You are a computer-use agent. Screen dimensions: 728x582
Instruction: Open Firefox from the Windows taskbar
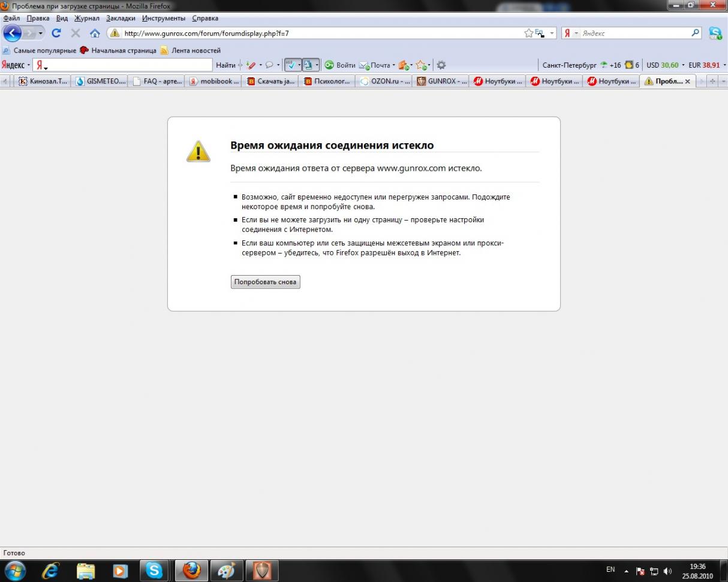click(x=191, y=570)
